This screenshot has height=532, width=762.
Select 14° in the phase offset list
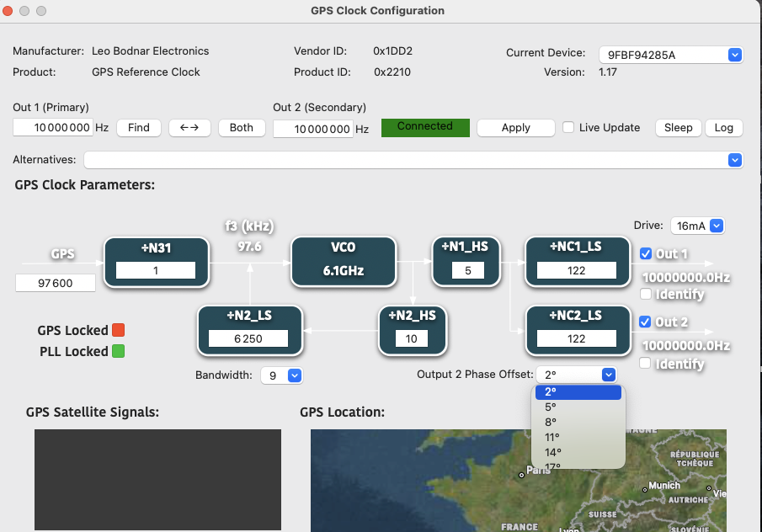578,452
